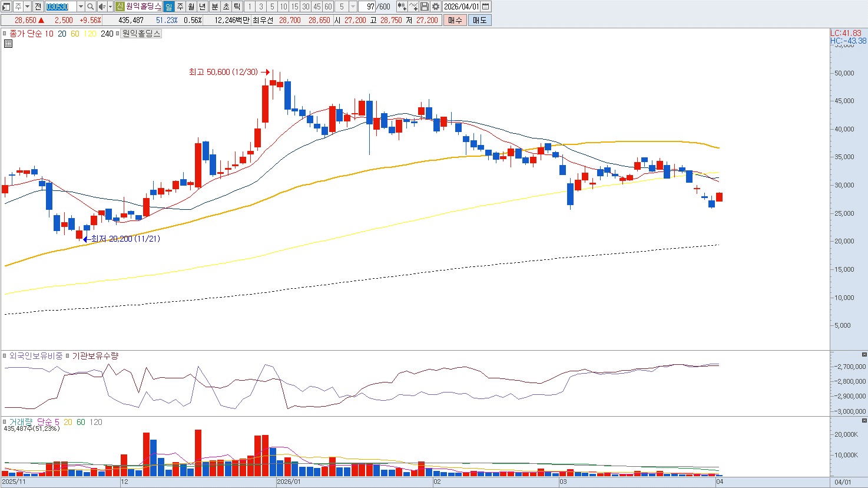Open the chart settings gear icon
This screenshot has height=488, width=868.
436,6
